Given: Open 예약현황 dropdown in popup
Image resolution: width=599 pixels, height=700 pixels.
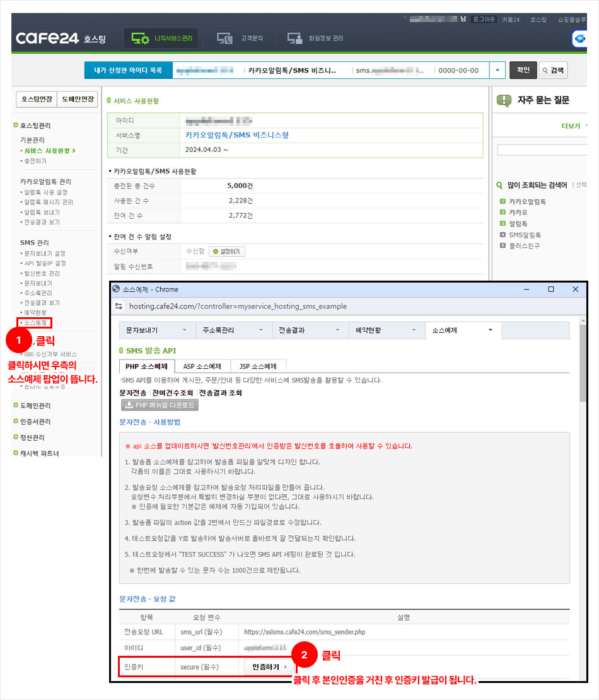Looking at the screenshot, I should (x=387, y=330).
